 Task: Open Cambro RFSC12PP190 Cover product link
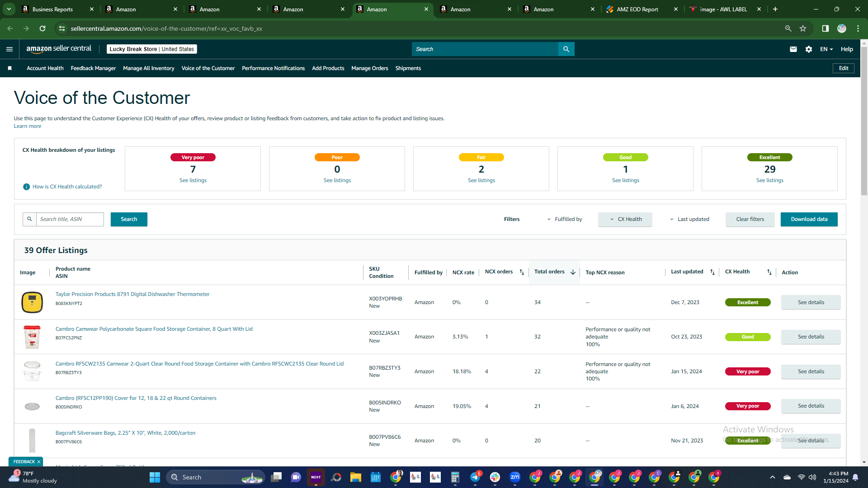136,398
